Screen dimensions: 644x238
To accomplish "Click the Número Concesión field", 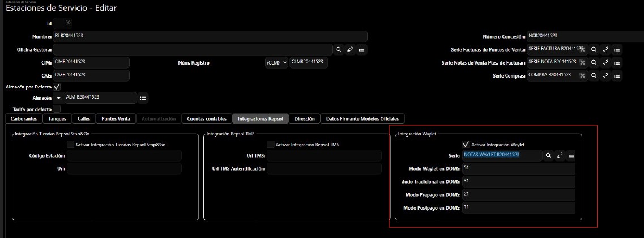I will point(586,36).
